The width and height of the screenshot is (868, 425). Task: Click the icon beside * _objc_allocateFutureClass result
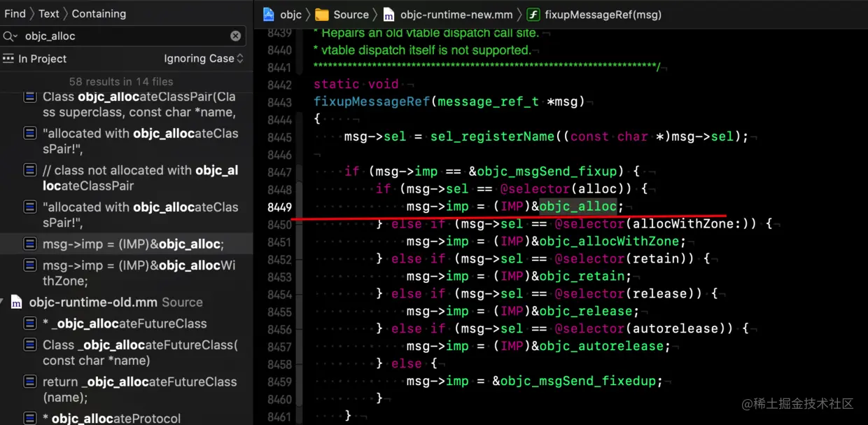(x=30, y=323)
